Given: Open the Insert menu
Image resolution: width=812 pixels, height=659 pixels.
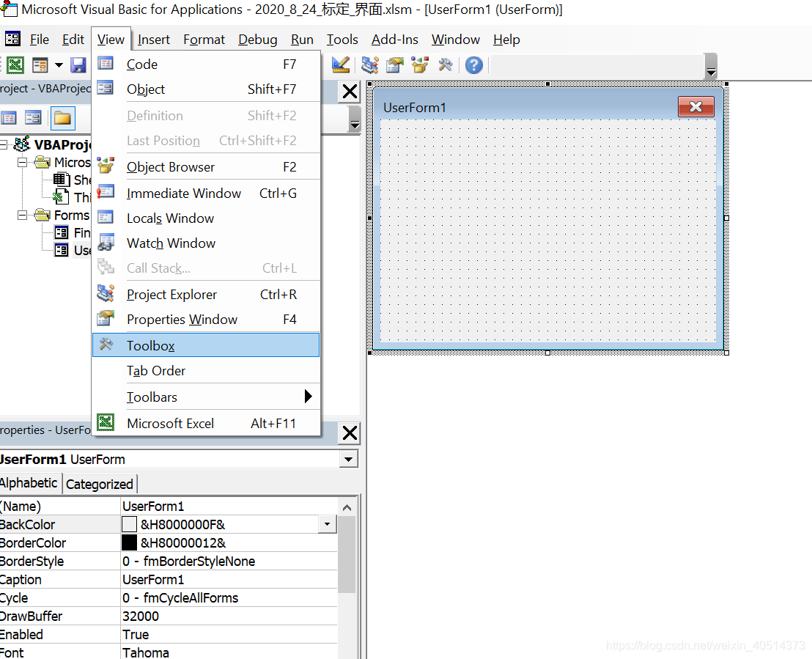Looking at the screenshot, I should click(x=153, y=40).
